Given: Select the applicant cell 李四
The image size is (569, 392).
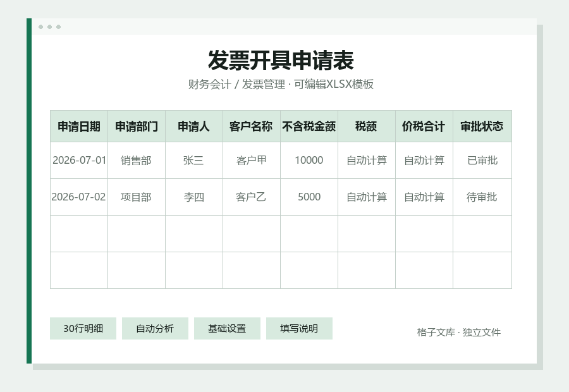Looking at the screenshot, I should click(194, 197).
